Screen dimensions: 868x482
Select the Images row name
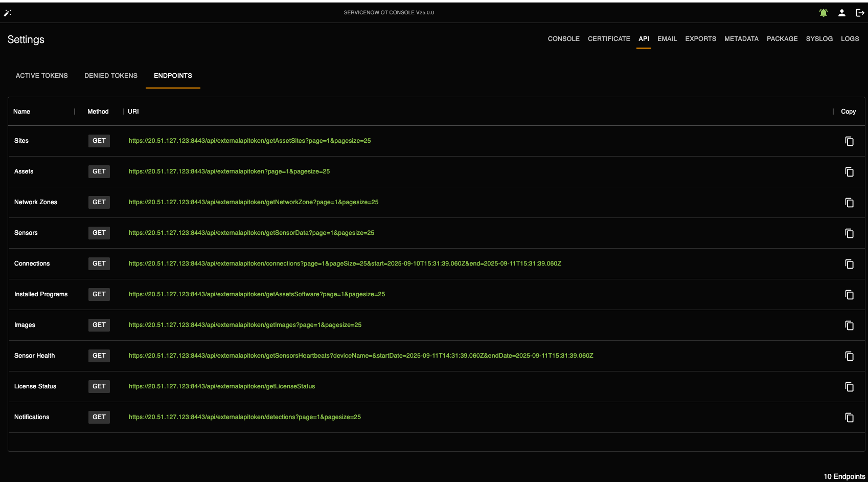click(25, 325)
